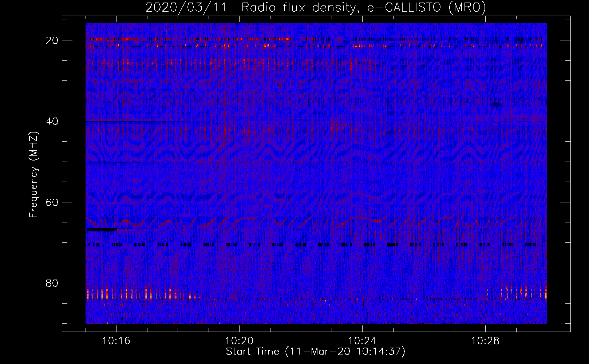Click the 40 MHz frequency tick label
Image resolution: width=589 pixels, height=364 pixels.
52,121
